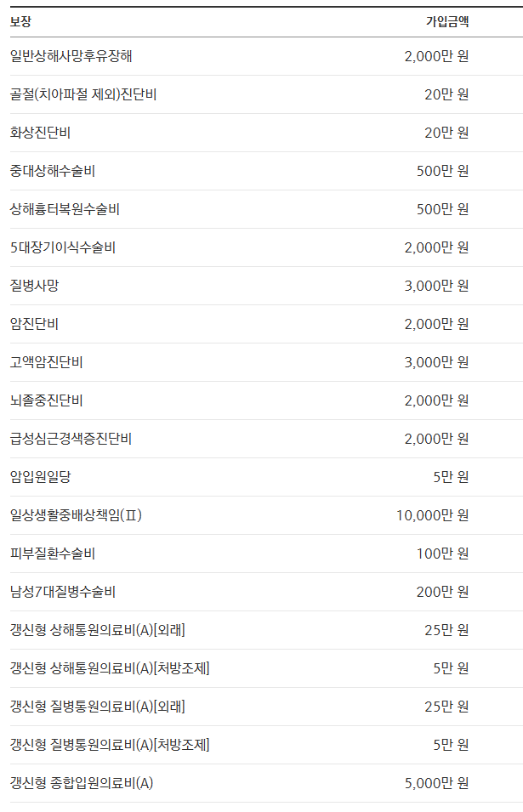The width and height of the screenshot is (523, 812).
Task: Click the 급성심근경색증진단비 item
Action: (x=71, y=439)
